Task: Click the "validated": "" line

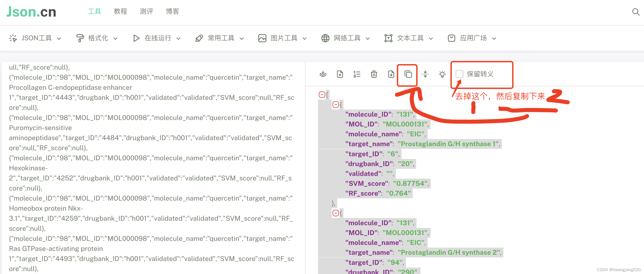Action: point(369,174)
